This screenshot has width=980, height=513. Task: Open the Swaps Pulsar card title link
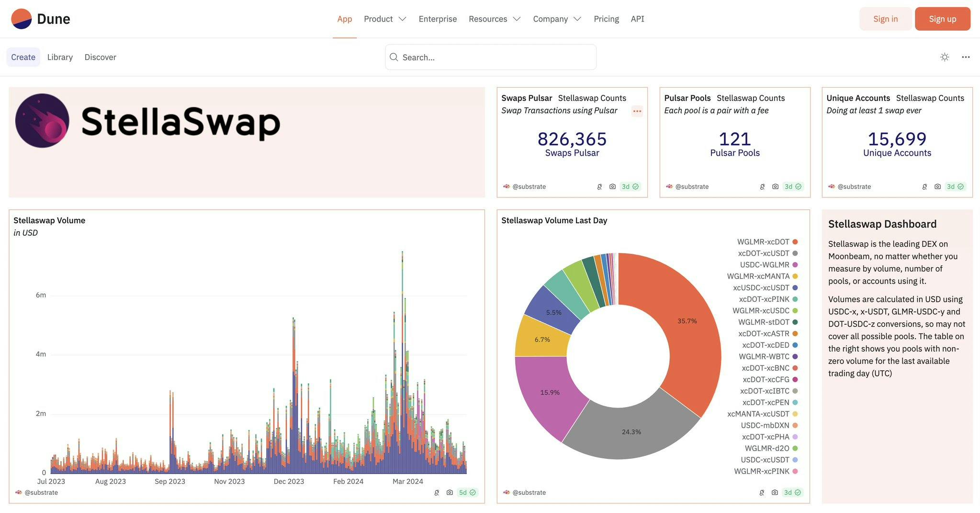527,98
